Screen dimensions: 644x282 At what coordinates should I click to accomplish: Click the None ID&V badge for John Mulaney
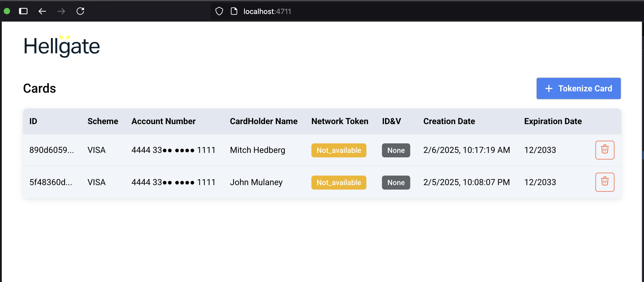pyautogui.click(x=395, y=182)
